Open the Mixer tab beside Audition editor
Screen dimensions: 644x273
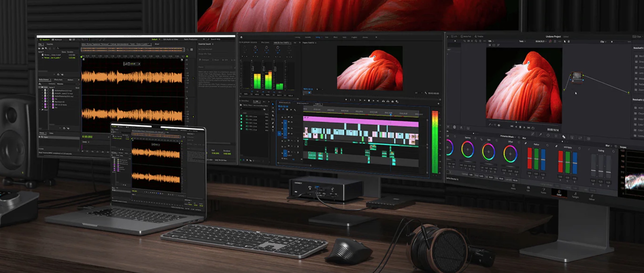tap(157, 44)
